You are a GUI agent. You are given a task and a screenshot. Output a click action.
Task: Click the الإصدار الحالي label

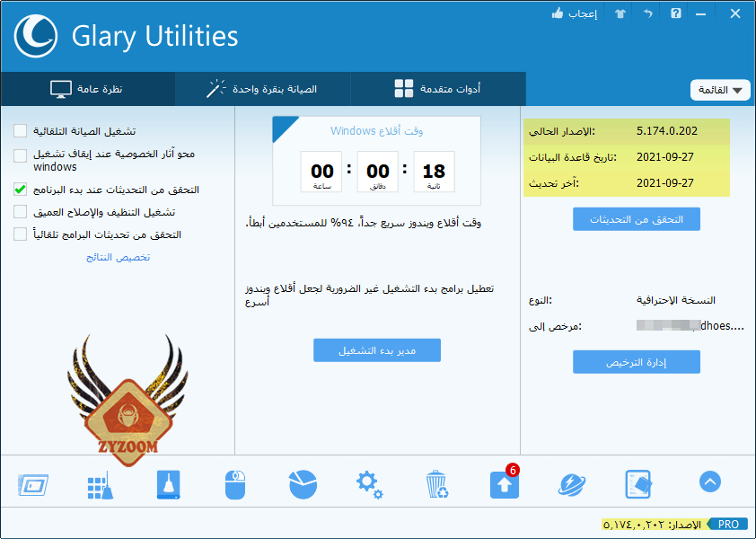562,131
